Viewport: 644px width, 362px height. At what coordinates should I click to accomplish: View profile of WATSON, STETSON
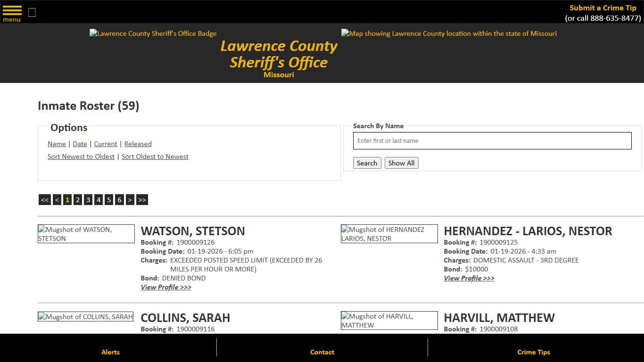tap(166, 287)
